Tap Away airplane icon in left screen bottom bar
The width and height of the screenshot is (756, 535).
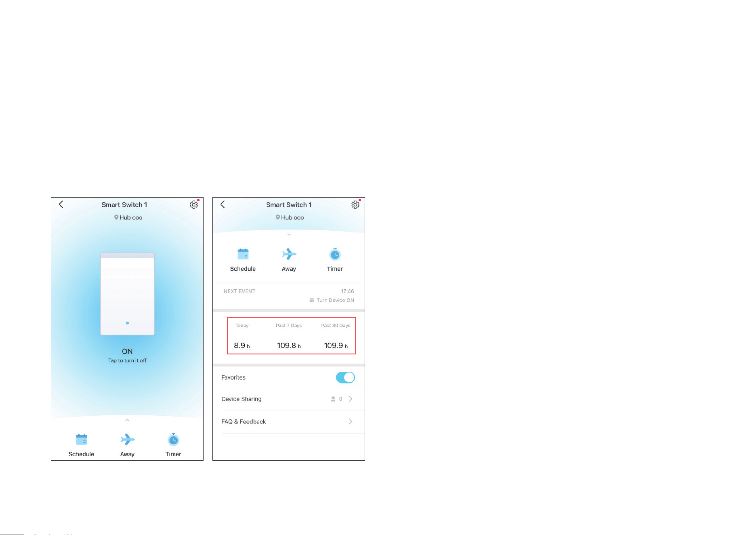(128, 439)
